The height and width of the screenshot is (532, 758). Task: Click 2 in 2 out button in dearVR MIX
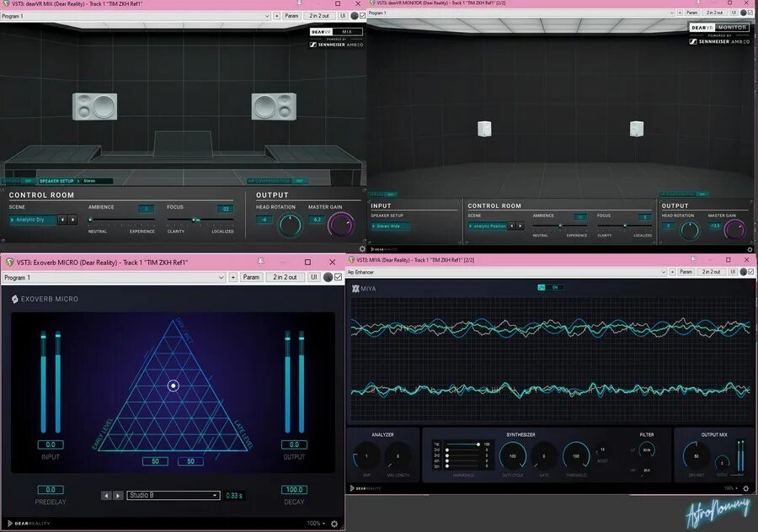click(319, 16)
